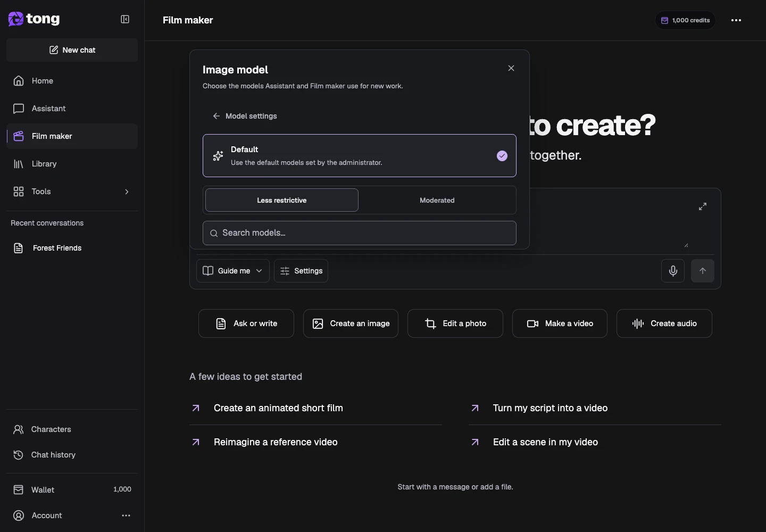Open the top-right more options menu
Viewport: 766px width, 532px height.
tap(736, 20)
